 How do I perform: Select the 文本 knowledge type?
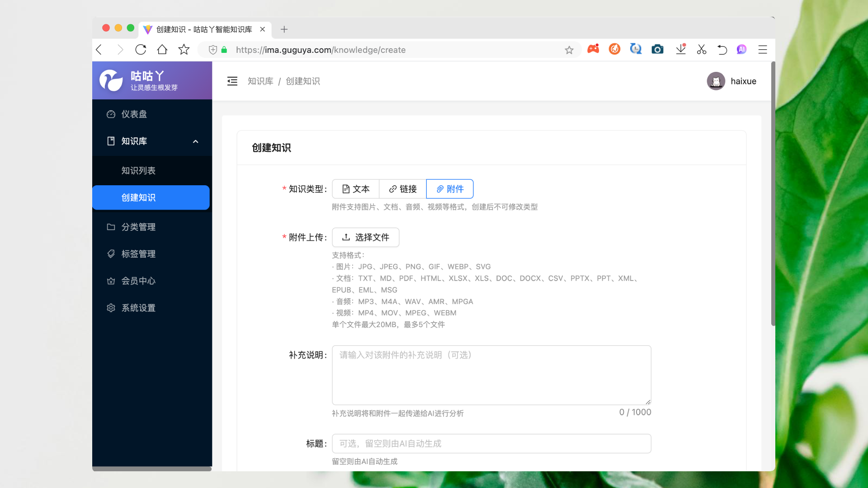[x=355, y=189]
